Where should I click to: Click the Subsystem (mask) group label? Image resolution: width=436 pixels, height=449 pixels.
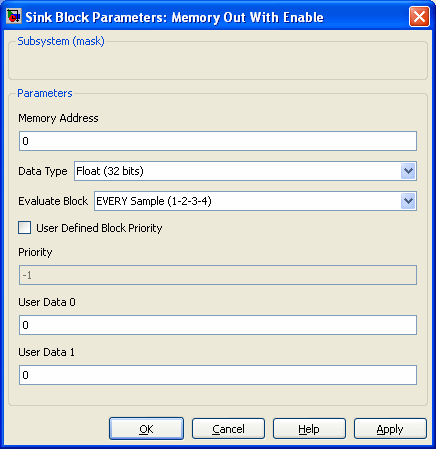(61, 41)
